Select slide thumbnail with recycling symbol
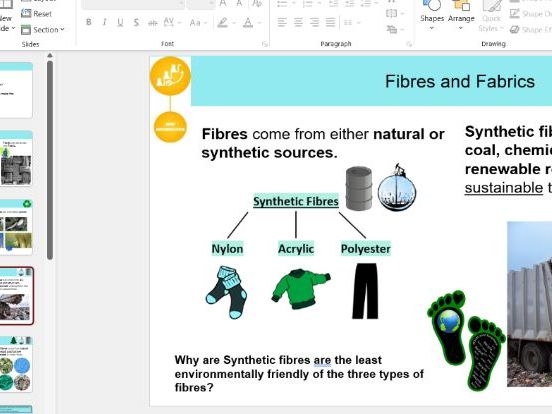552x414 pixels. click(x=16, y=227)
